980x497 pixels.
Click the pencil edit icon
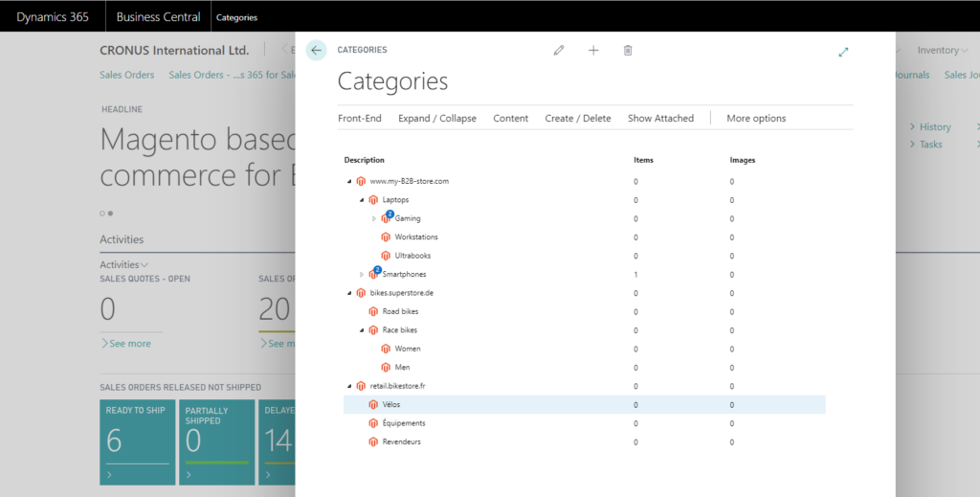pyautogui.click(x=559, y=50)
